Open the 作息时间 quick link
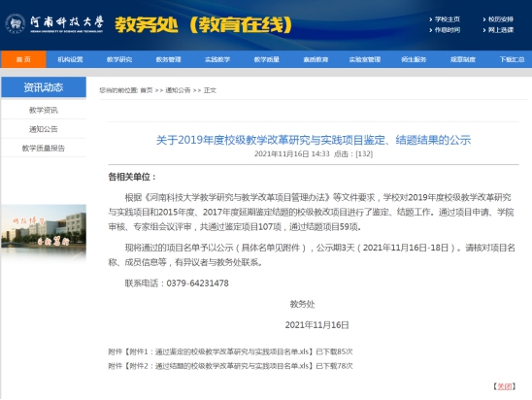 pos(448,30)
